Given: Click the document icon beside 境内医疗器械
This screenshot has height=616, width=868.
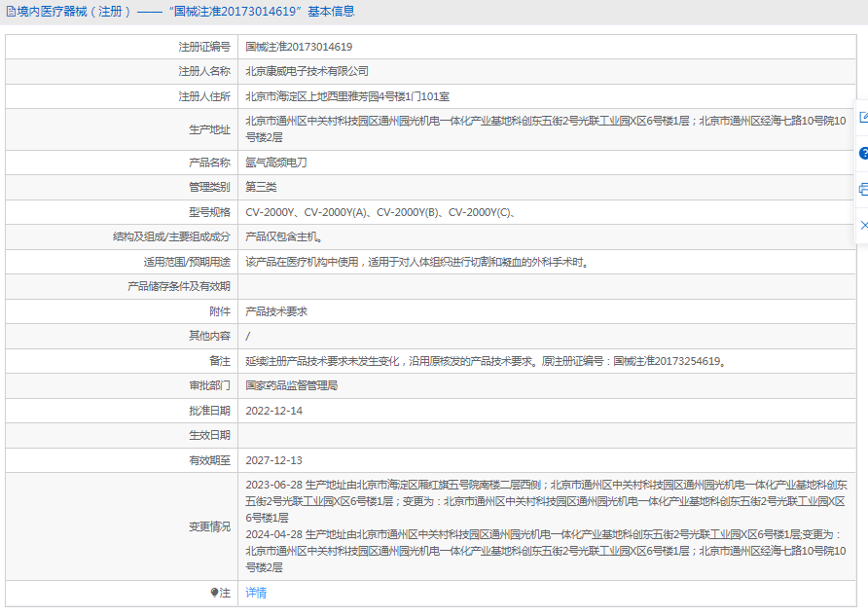Looking at the screenshot, I should (11, 12).
